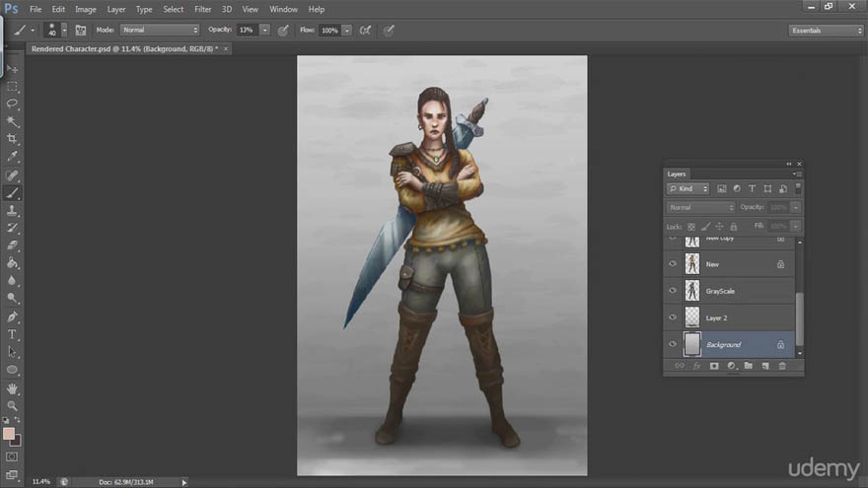The height and width of the screenshot is (488, 868).
Task: Select the Path Selection tool
Action: 12,352
